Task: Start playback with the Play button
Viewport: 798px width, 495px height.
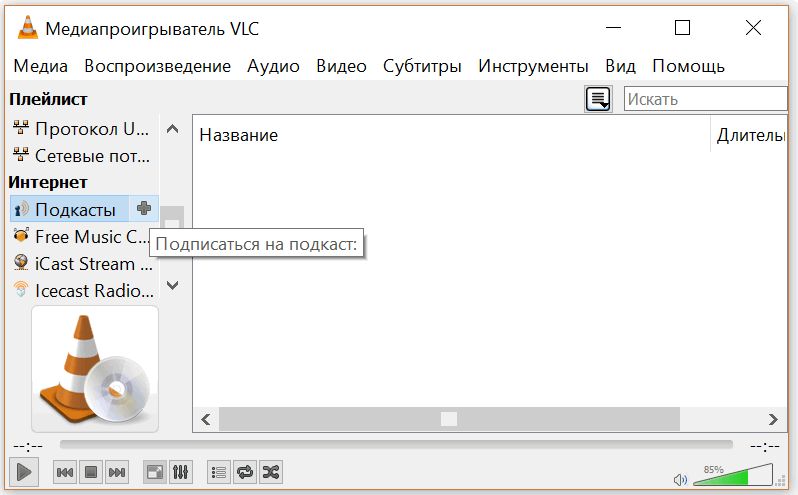Action: pyautogui.click(x=23, y=472)
